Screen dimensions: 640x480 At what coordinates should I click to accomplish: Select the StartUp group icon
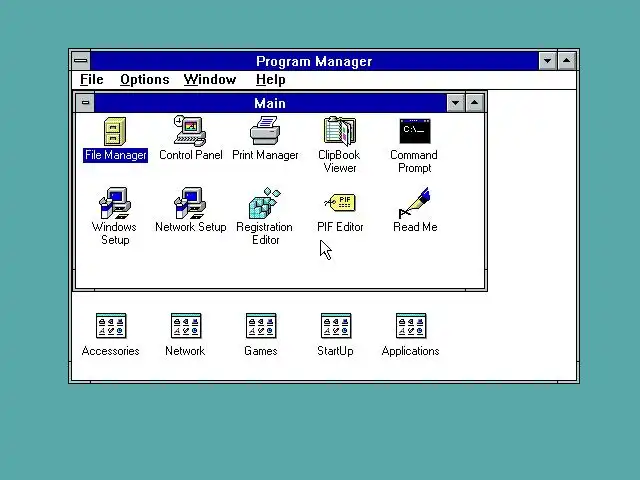[x=336, y=326]
